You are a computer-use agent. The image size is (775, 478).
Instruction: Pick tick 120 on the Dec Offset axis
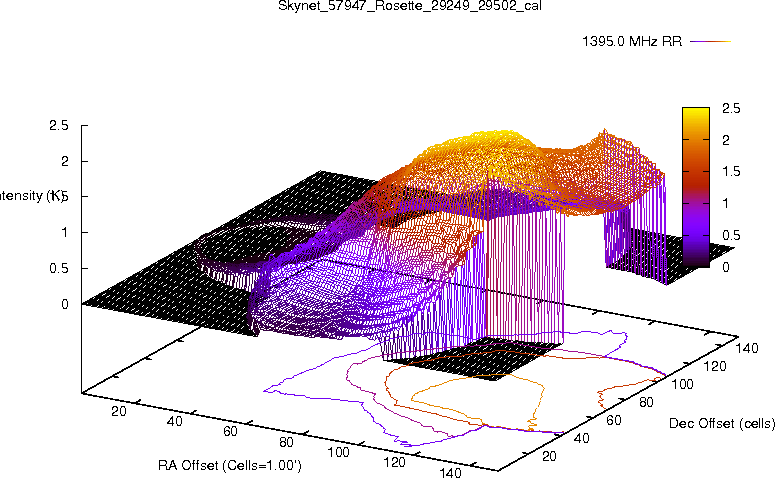pyautogui.click(x=715, y=366)
